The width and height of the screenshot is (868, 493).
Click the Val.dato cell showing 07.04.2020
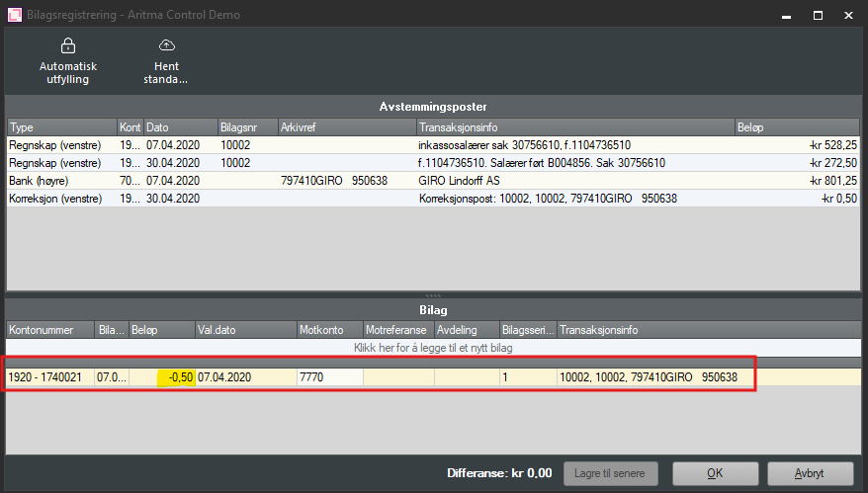245,377
